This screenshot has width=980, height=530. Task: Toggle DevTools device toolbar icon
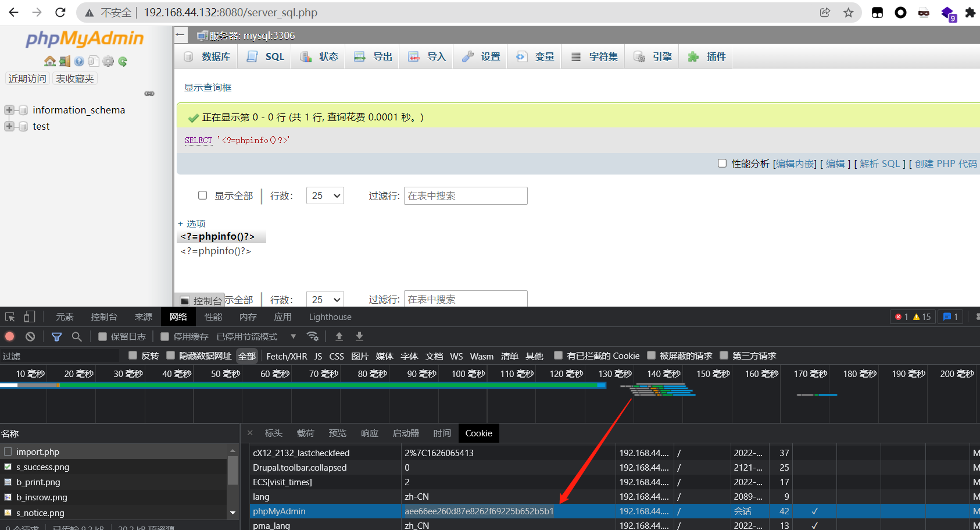point(30,316)
